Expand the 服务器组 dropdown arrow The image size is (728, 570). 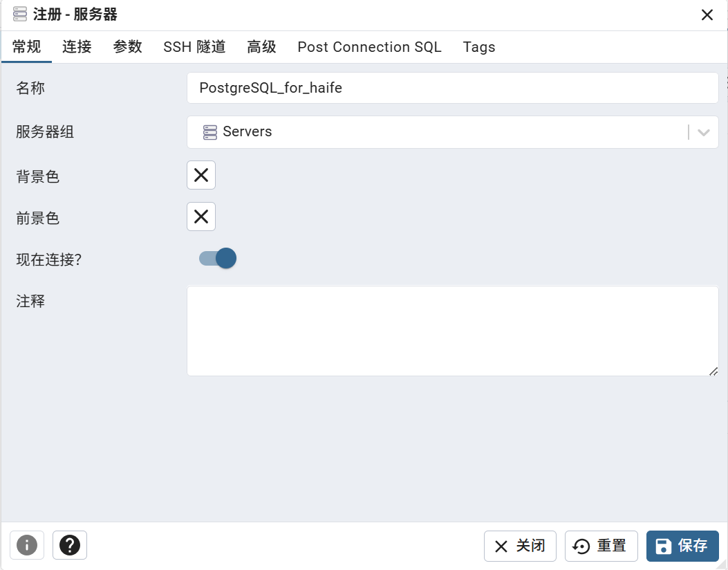(704, 132)
